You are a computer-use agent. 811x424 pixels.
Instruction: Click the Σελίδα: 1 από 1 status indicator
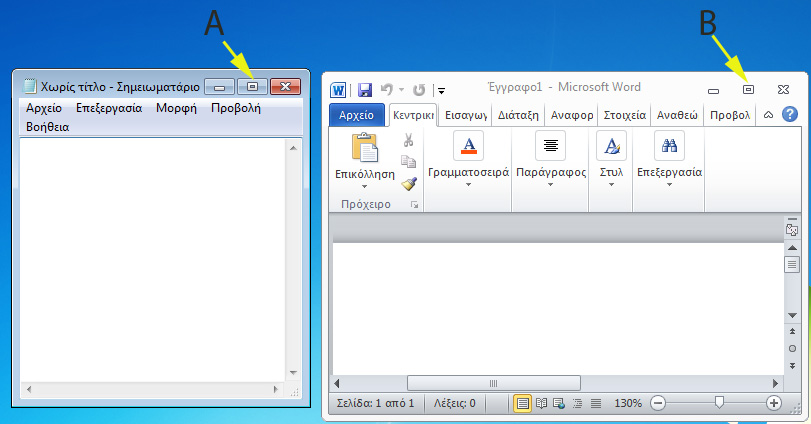pos(376,403)
